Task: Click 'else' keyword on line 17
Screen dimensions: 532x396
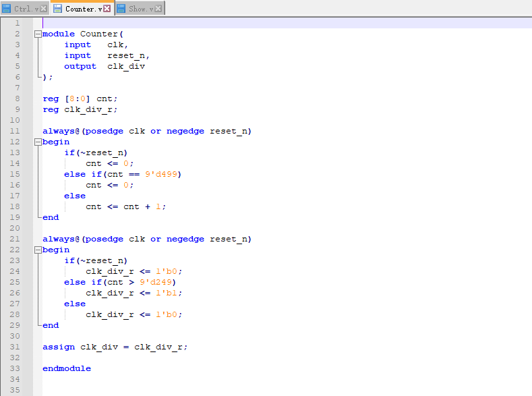Action: [75, 196]
